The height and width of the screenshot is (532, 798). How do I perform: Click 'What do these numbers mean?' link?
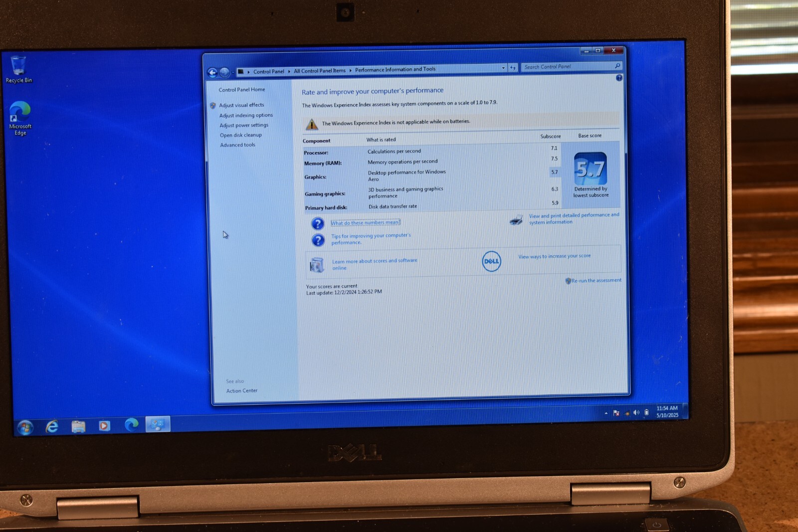(366, 222)
